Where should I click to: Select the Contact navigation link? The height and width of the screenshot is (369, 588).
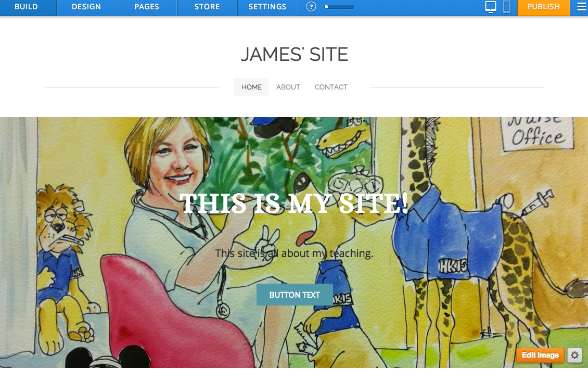click(x=331, y=87)
